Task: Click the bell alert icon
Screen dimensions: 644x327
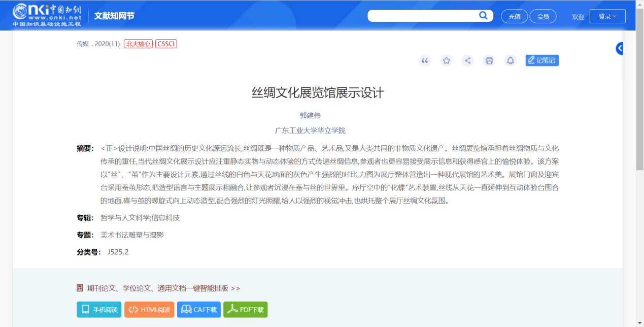Action: (x=511, y=61)
